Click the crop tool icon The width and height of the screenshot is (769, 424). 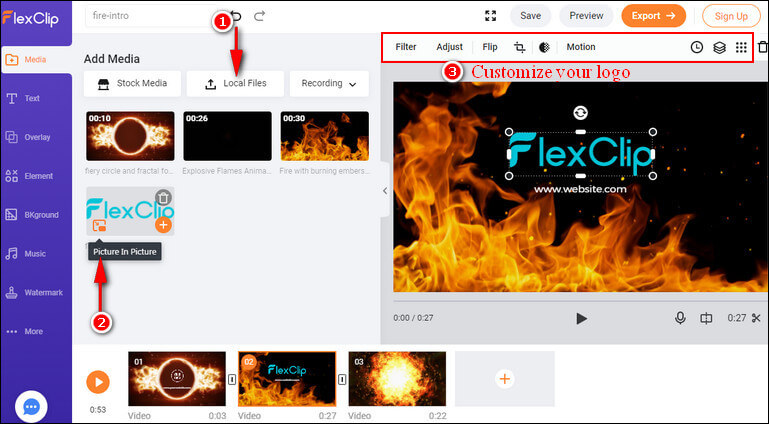point(519,47)
